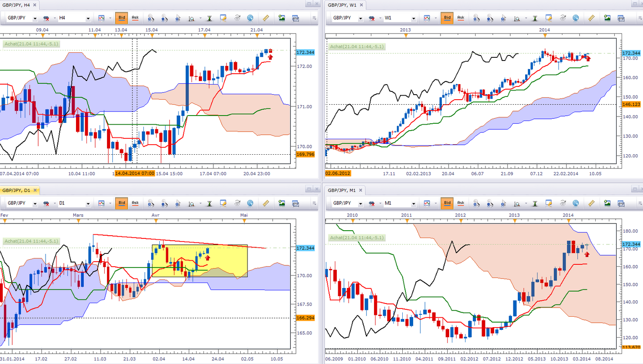Toggle Bid price in H4 chart
Viewport: 643px width, 364px height.
(122, 18)
